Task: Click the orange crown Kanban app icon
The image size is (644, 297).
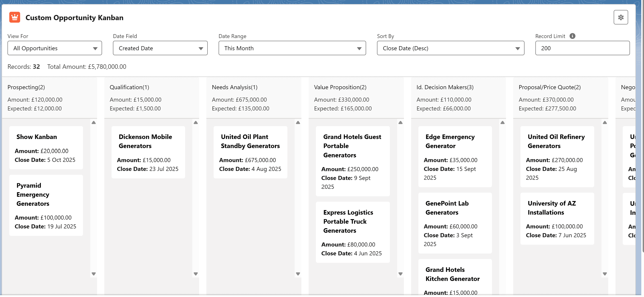Action: (x=15, y=17)
